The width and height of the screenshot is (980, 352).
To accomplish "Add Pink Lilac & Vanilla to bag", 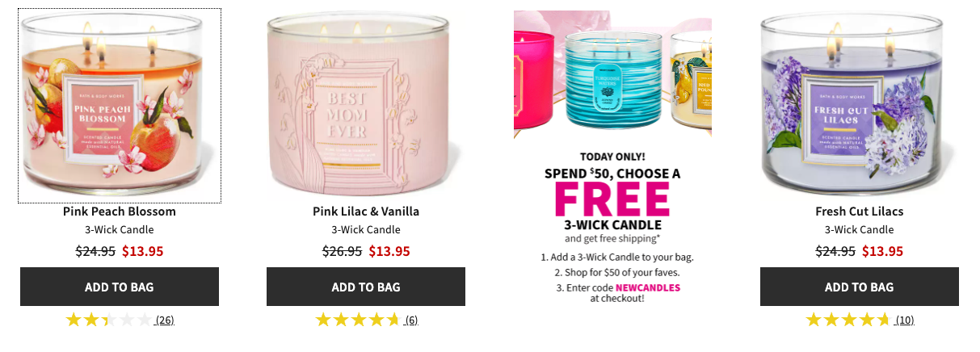I will (x=366, y=287).
